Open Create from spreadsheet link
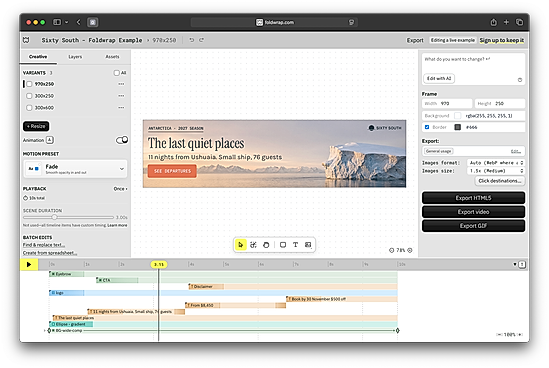This screenshot has height=368, width=549. coord(50,253)
